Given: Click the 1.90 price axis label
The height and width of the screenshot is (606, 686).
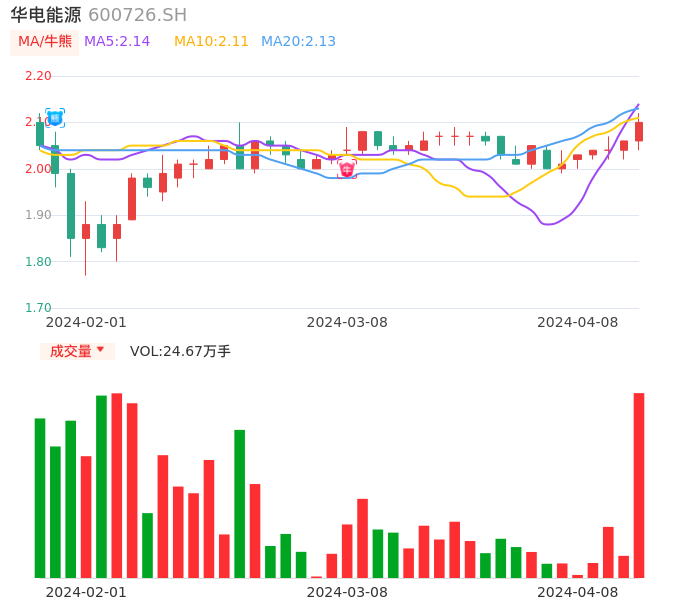Looking at the screenshot, I should point(38,215).
